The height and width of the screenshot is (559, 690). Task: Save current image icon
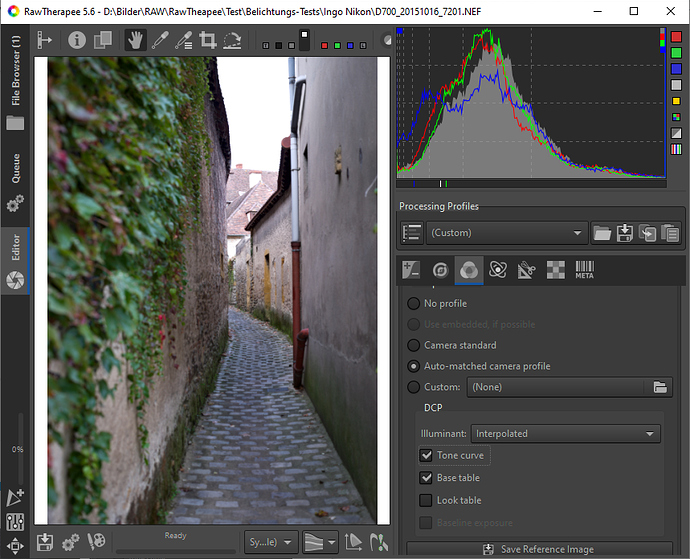pos(45,542)
